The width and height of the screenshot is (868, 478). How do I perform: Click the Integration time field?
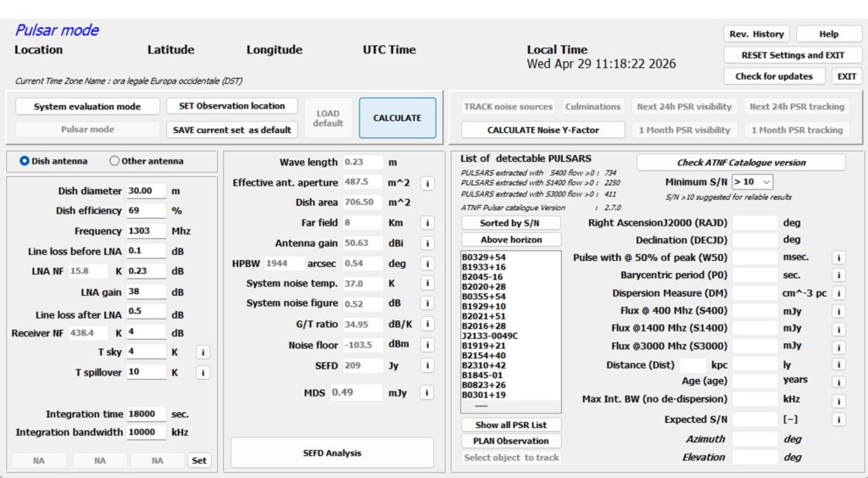(146, 414)
